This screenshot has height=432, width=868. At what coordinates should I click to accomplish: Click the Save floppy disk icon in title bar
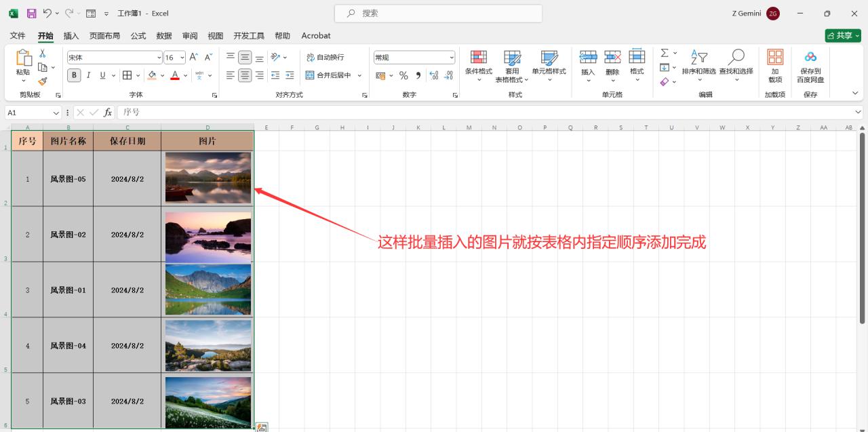31,13
